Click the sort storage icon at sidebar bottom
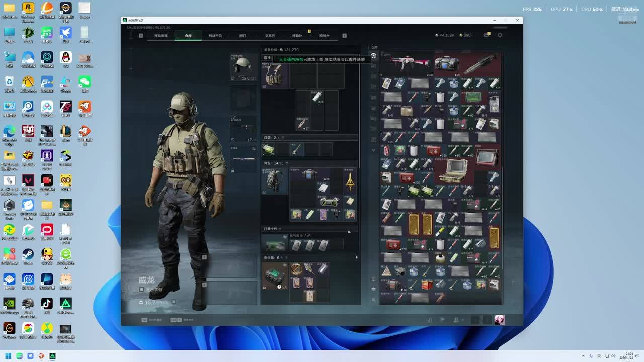This screenshot has height=362, width=644. (373, 300)
